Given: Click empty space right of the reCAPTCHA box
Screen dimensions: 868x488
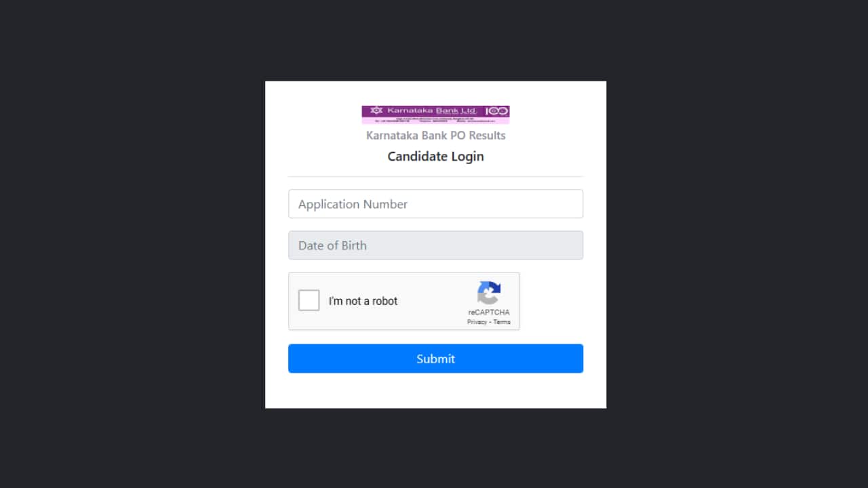Looking at the screenshot, I should [553, 301].
